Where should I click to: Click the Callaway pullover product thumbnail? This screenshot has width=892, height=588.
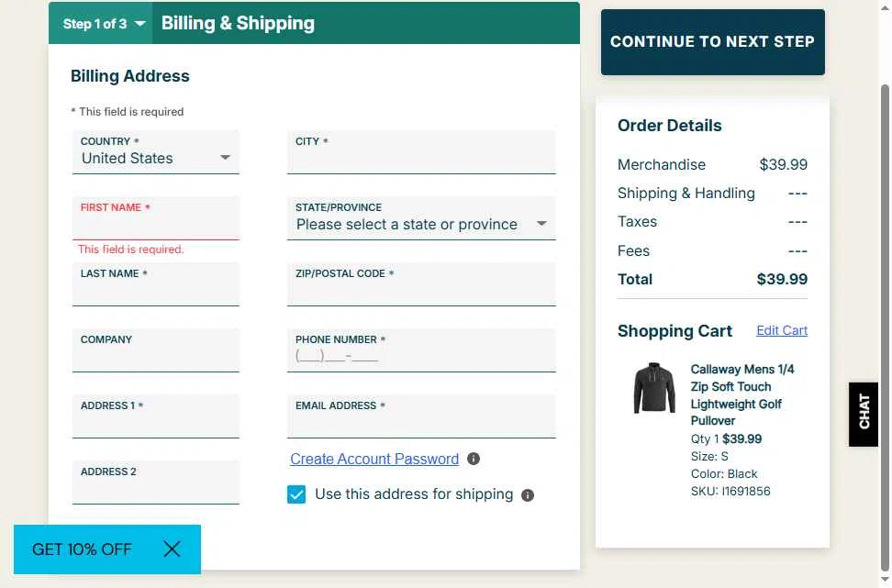pos(653,388)
